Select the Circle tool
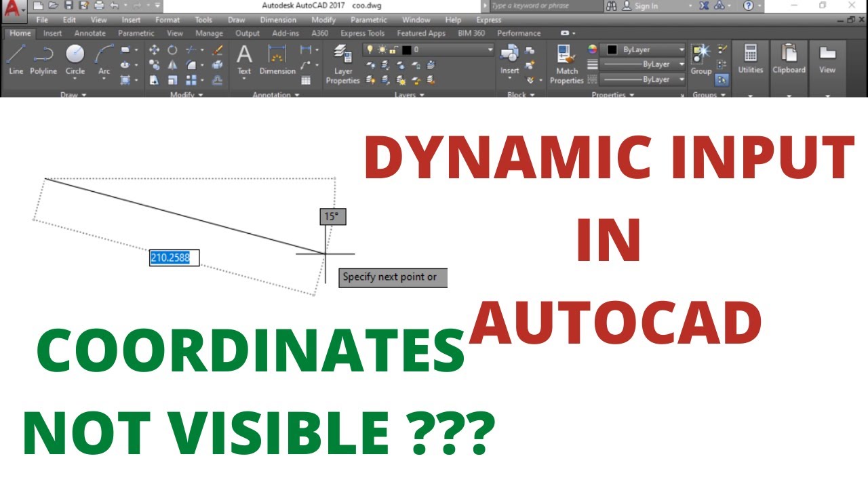The height and width of the screenshot is (488, 868). pyautogui.click(x=75, y=60)
